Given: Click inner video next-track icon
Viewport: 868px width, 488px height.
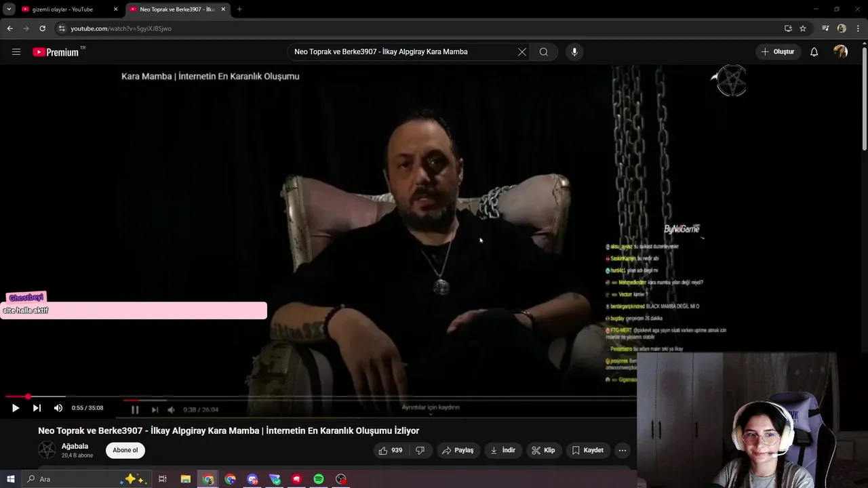Looking at the screenshot, I should pos(155,409).
